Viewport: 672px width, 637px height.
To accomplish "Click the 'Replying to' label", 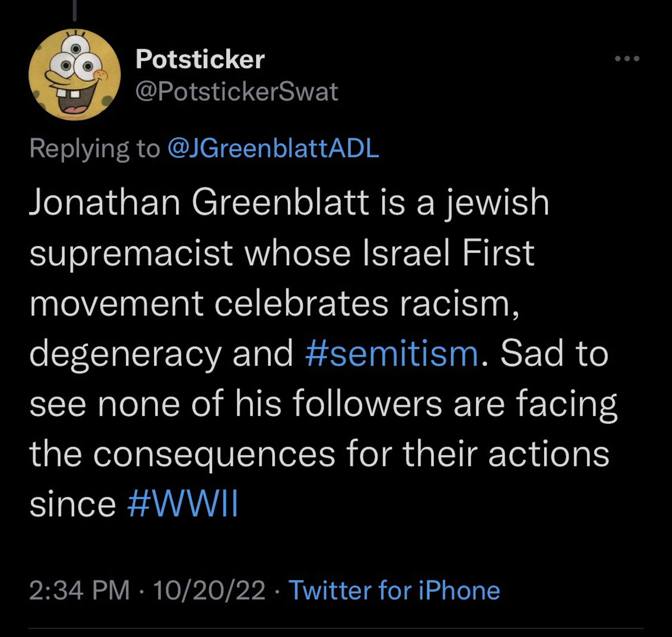I will click(95, 148).
